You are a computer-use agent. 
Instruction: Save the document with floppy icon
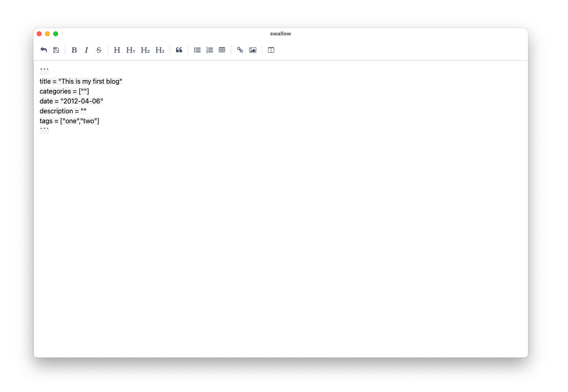(56, 50)
